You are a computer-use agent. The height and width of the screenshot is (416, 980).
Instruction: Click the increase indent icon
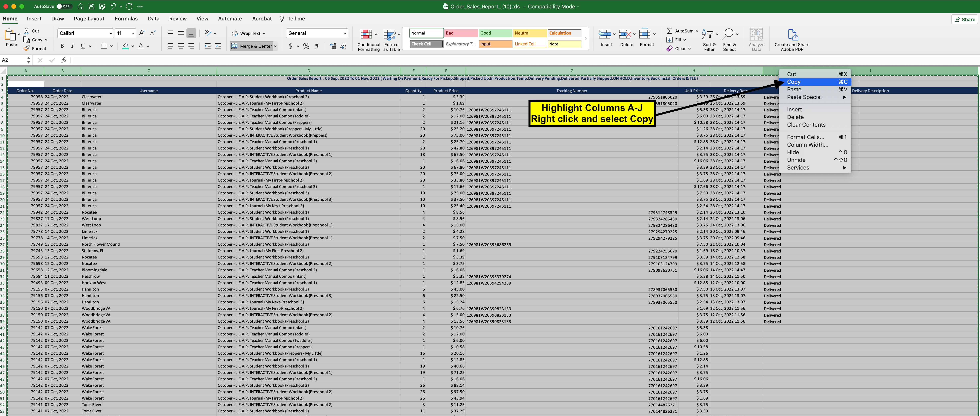pyautogui.click(x=218, y=46)
